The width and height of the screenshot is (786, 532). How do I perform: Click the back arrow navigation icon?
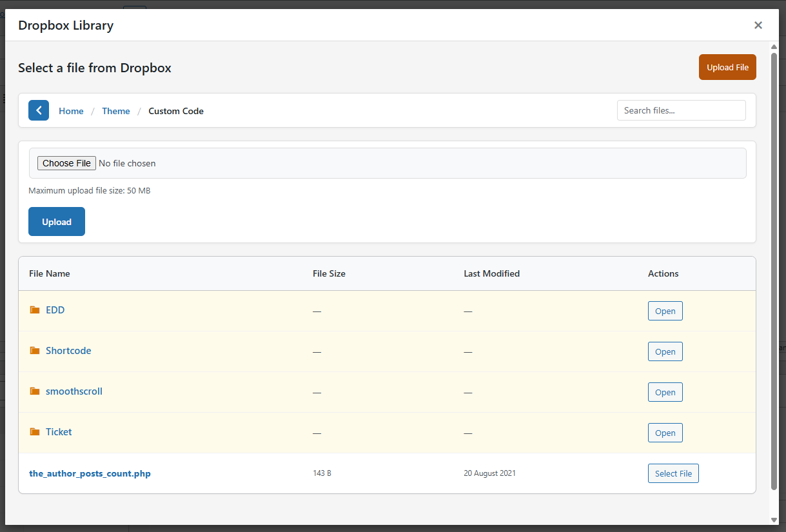coord(39,110)
